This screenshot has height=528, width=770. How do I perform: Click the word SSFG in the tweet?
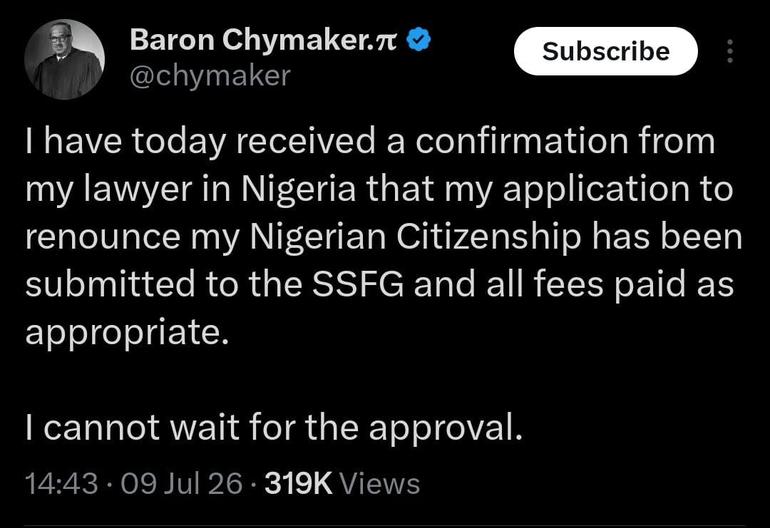point(358,284)
